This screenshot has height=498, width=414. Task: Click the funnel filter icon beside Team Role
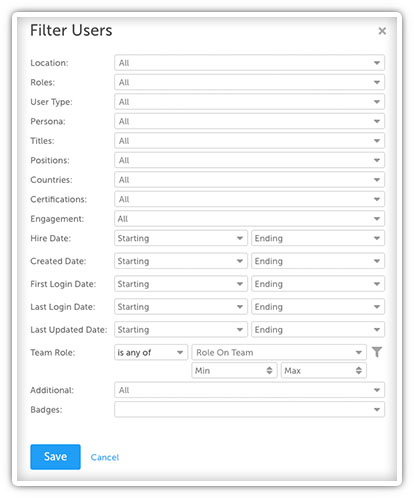pos(377,352)
